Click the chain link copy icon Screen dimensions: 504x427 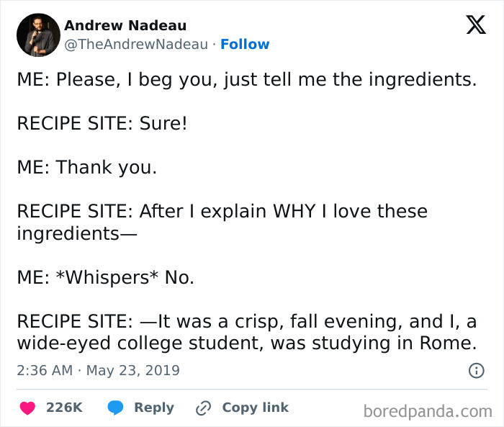(x=204, y=408)
